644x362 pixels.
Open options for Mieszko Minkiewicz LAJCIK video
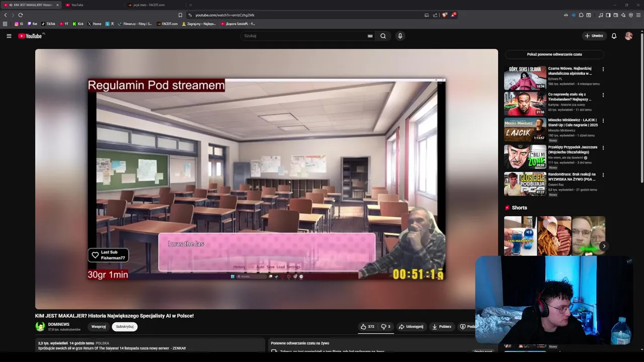603,121
